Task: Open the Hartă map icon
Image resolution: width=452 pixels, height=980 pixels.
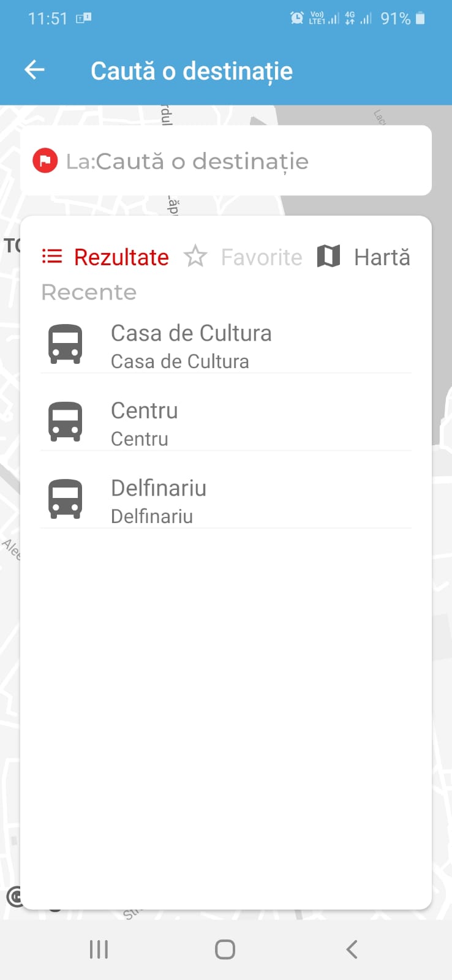Action: point(328,256)
